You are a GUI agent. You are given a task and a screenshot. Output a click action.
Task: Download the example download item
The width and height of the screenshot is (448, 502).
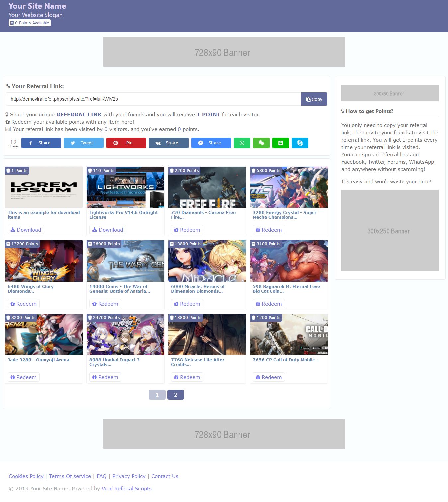26,230
